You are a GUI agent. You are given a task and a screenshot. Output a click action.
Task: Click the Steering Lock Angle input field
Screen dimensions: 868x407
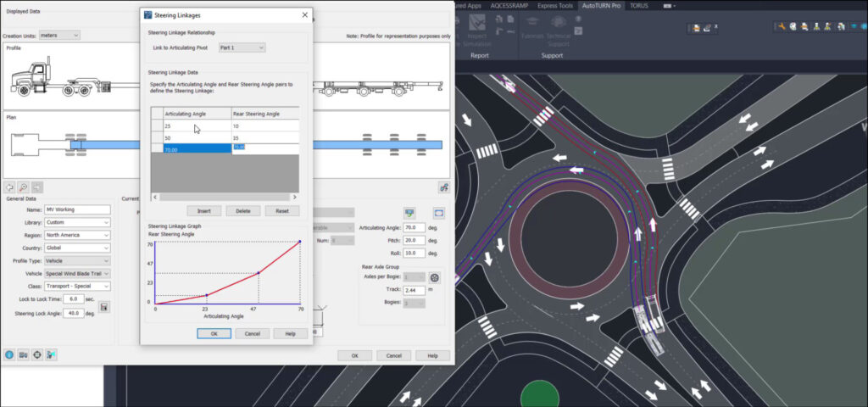pyautogui.click(x=75, y=313)
